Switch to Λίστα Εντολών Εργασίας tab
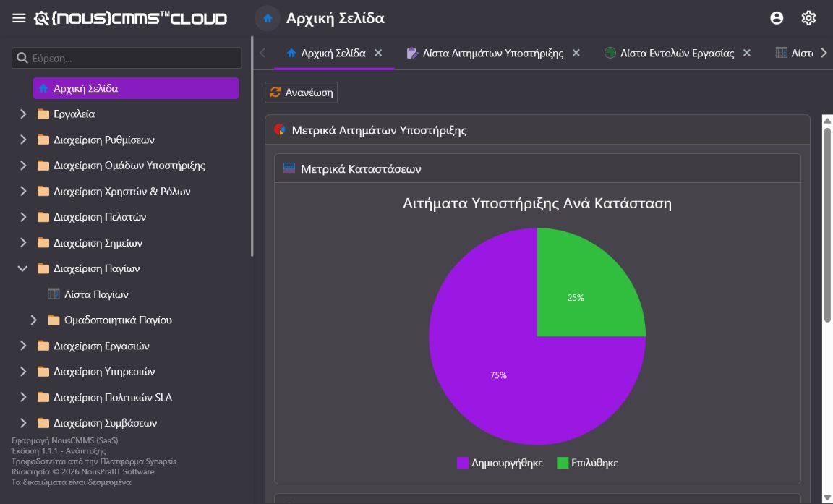 pos(677,53)
